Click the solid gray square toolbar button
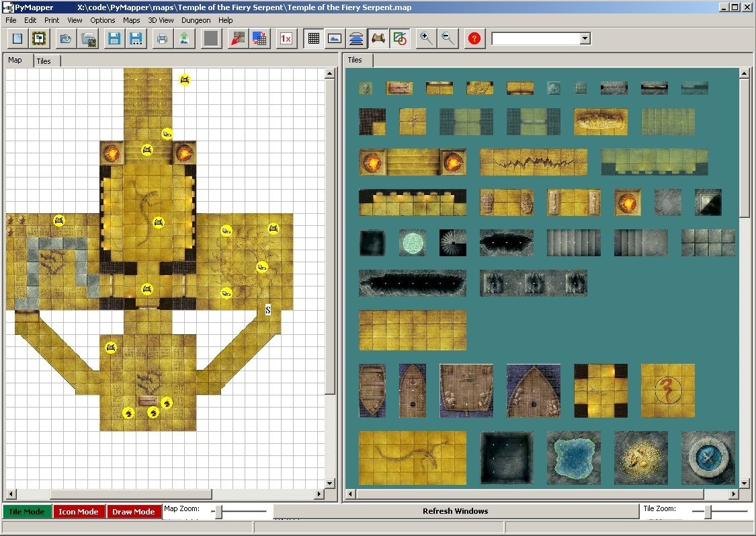Image resolution: width=756 pixels, height=536 pixels. [x=211, y=38]
